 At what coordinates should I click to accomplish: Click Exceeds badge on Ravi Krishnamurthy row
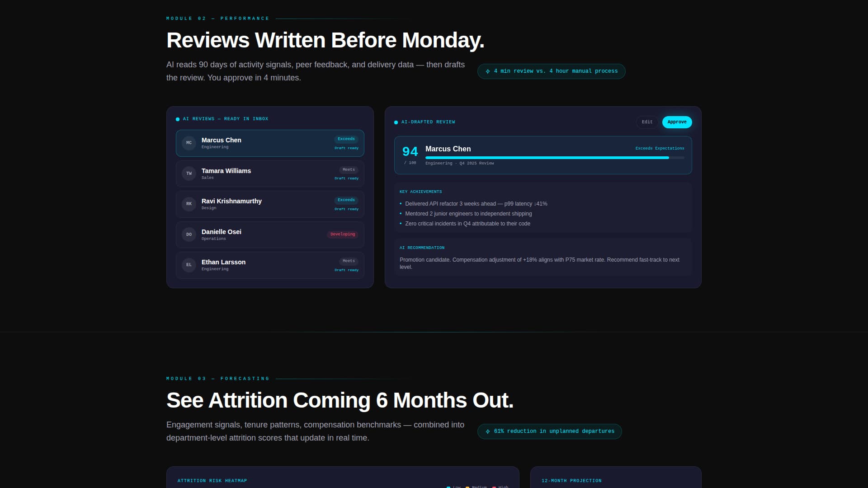[346, 200]
